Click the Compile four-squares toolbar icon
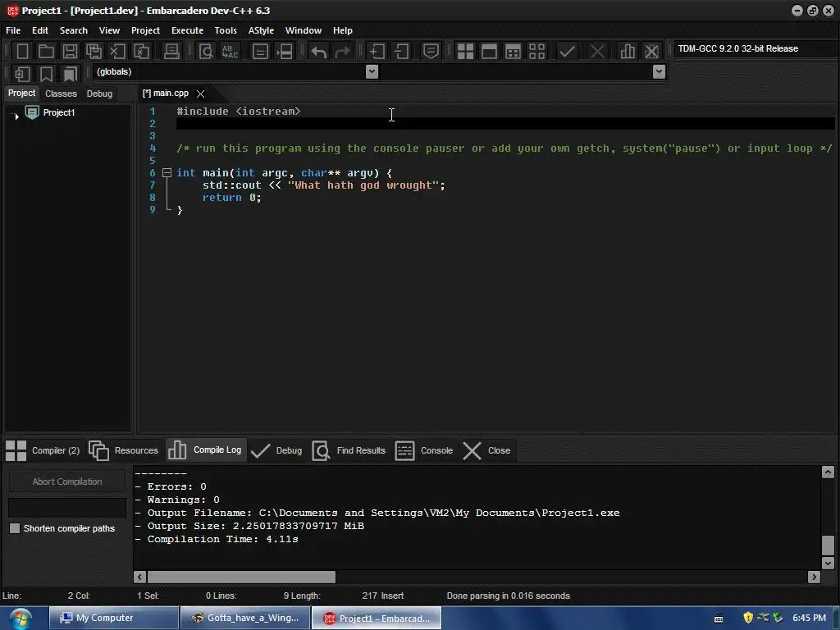The height and width of the screenshot is (630, 840). pyautogui.click(x=465, y=52)
